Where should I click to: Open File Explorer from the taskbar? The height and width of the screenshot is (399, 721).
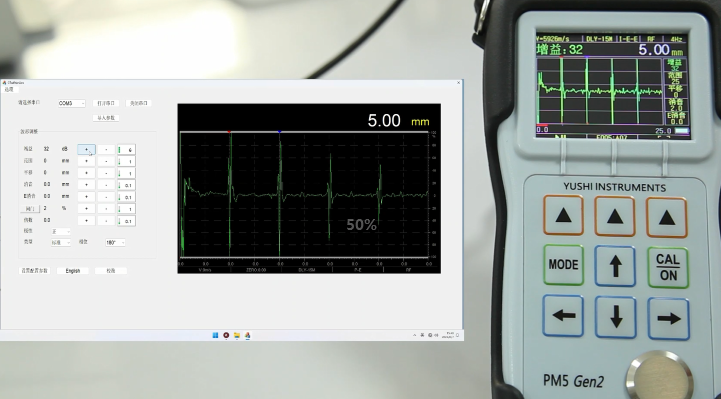click(x=237, y=335)
